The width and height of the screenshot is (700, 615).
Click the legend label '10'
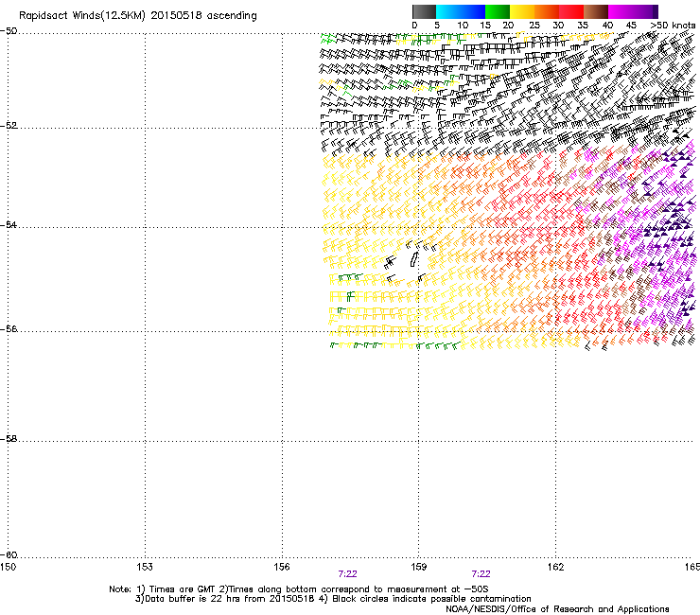[463, 26]
